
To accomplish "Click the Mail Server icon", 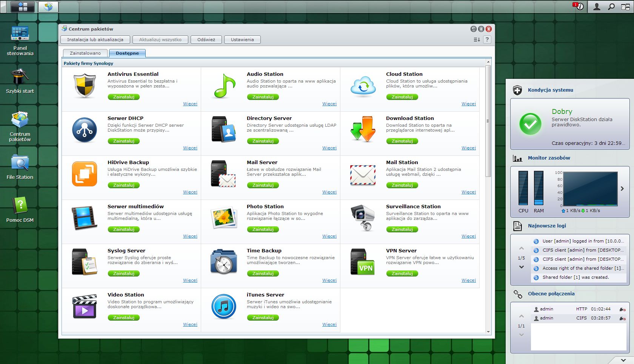I will [224, 174].
